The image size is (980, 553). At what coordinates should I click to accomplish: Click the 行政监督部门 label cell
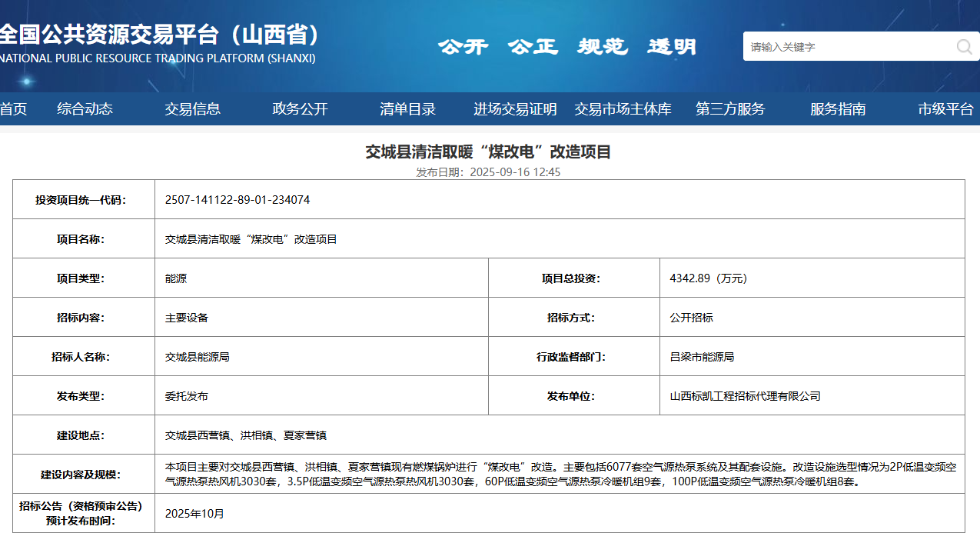coord(574,357)
